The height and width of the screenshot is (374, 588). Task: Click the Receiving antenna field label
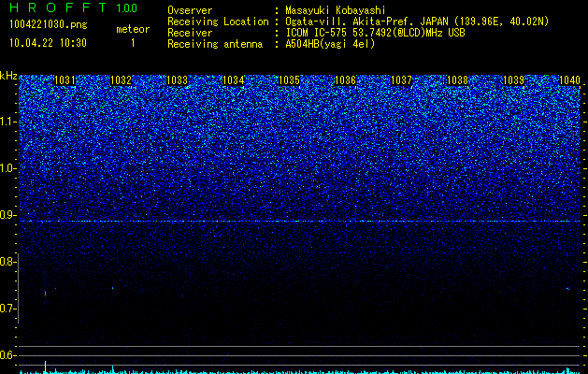click(215, 44)
